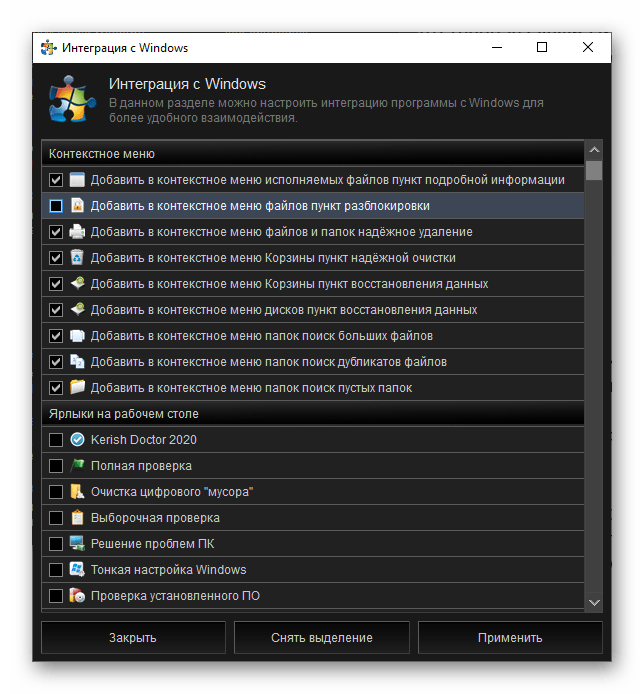
Task: Click the large files search icon
Action: (77, 335)
